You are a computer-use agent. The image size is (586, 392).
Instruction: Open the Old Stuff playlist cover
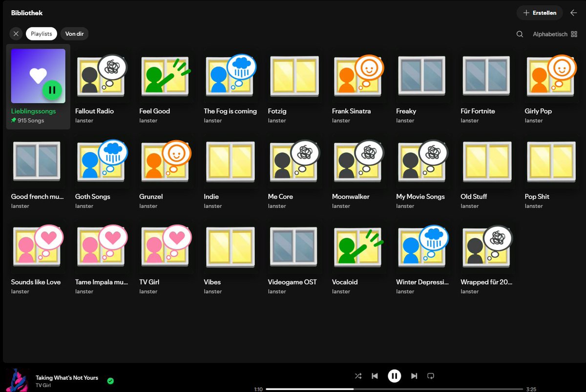(x=487, y=161)
